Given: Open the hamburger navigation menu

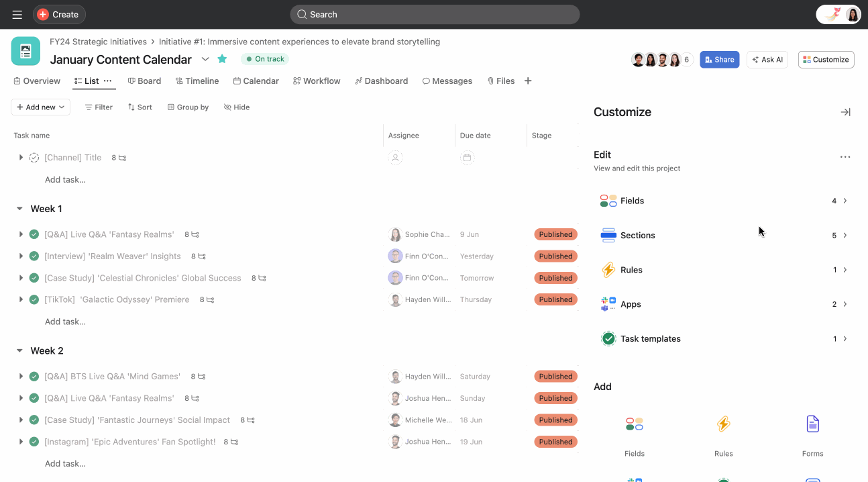Looking at the screenshot, I should (17, 14).
